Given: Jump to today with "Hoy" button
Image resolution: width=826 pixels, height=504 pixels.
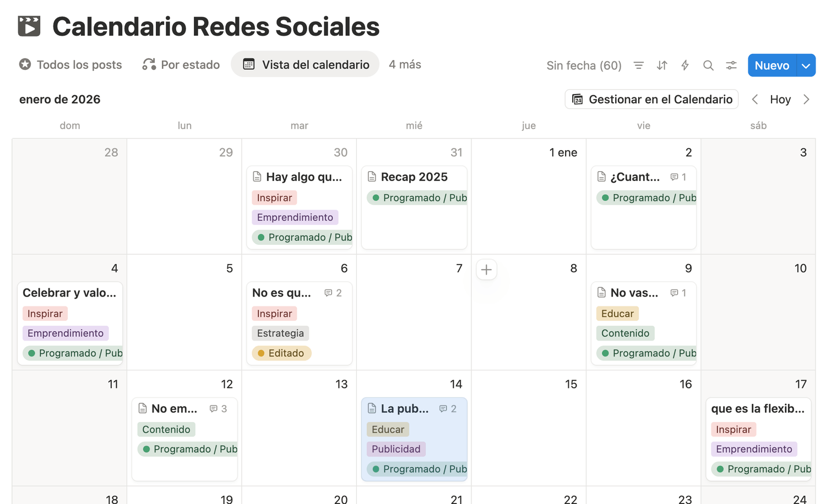Looking at the screenshot, I should pyautogui.click(x=780, y=99).
